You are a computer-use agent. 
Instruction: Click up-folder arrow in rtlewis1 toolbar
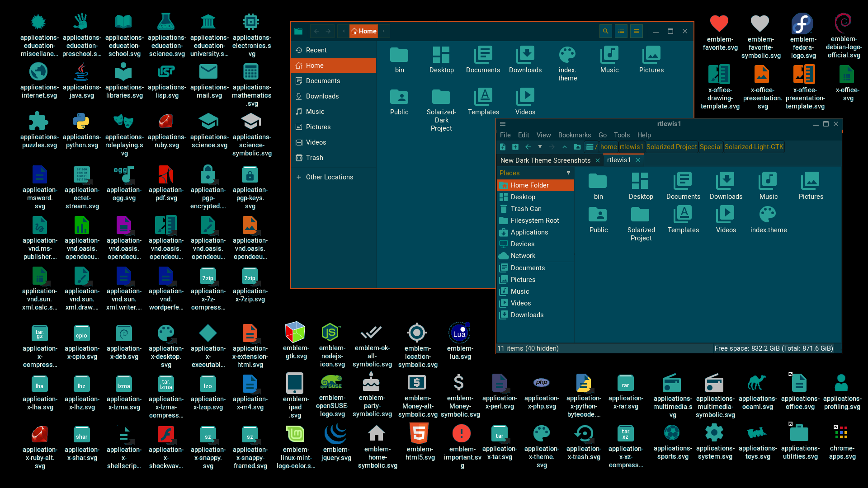click(x=564, y=147)
